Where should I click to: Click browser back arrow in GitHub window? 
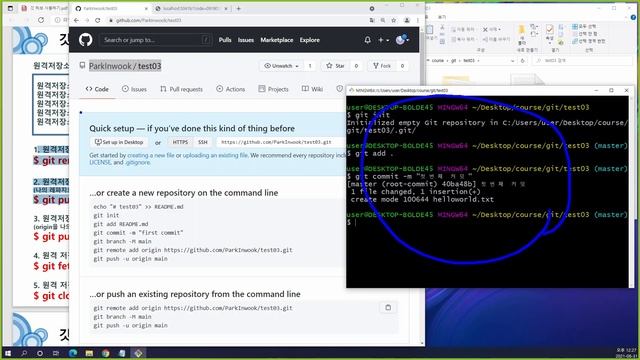tap(77, 20)
